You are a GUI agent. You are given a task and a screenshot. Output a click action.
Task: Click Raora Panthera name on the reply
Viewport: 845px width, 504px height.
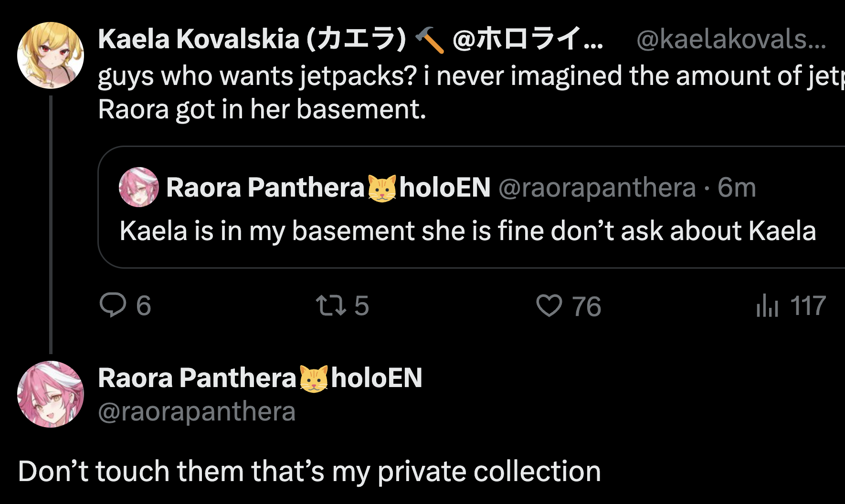[x=197, y=378]
